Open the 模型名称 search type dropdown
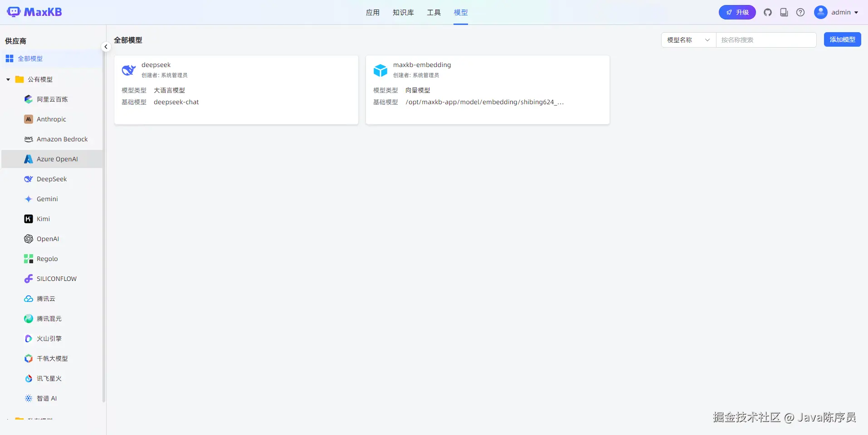Screen dimensions: 868x435 point(688,40)
